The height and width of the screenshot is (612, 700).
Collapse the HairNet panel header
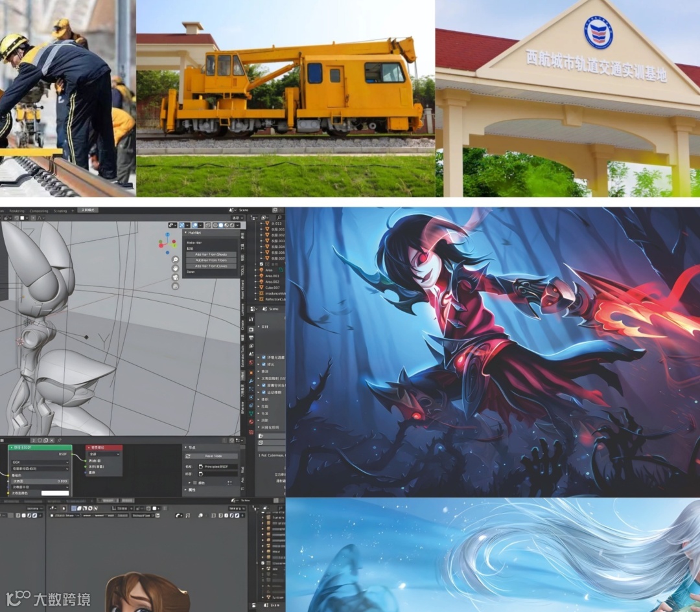[211, 232]
